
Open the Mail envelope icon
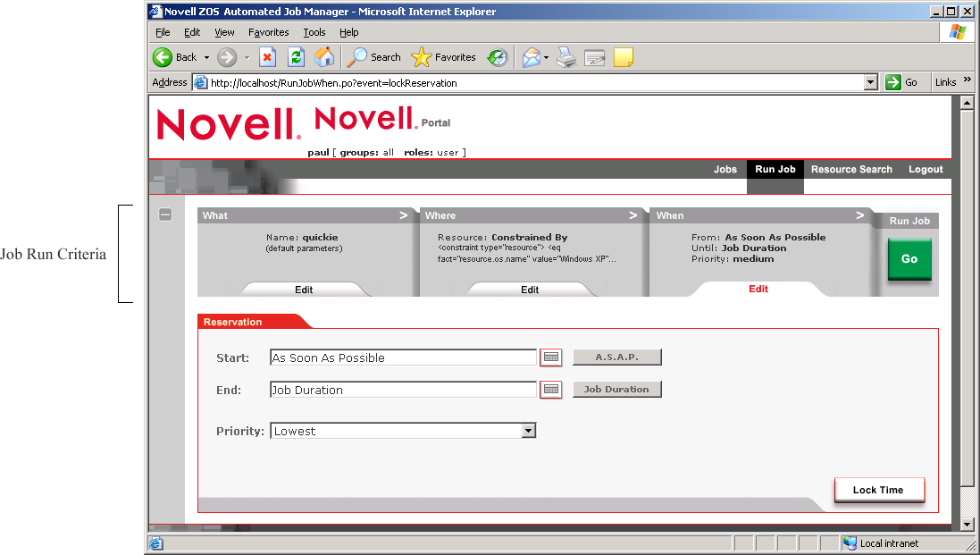tap(532, 57)
